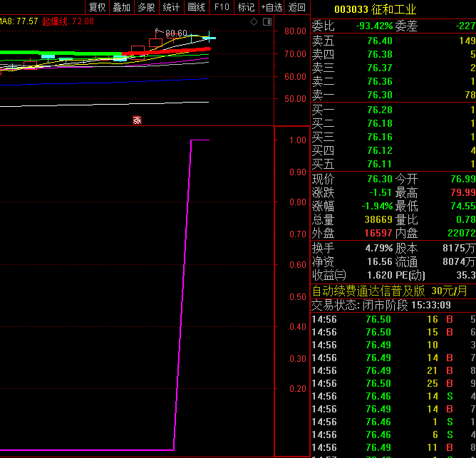
Task: Click the 自动续费通达信普及版 subscription link
Action: [368, 291]
